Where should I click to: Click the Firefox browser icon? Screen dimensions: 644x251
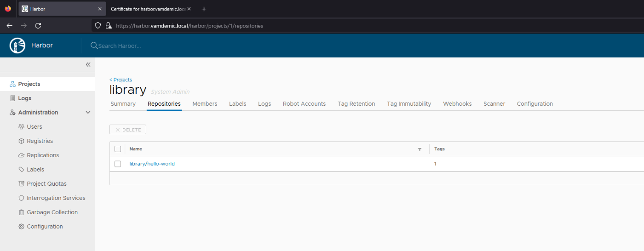tap(8, 9)
